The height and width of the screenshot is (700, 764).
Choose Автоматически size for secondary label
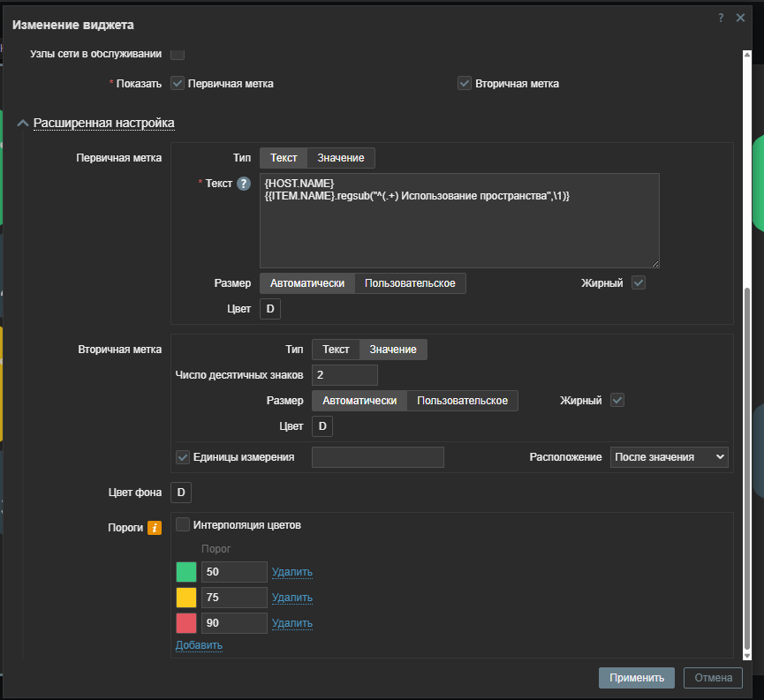coord(359,401)
